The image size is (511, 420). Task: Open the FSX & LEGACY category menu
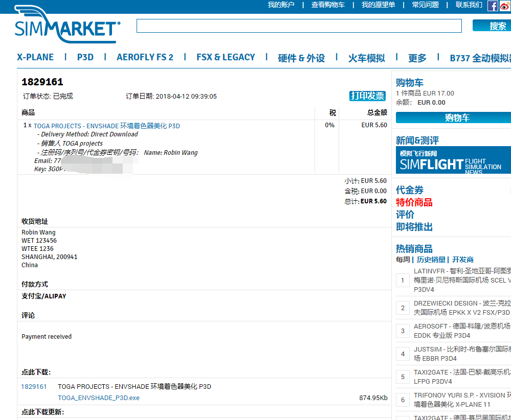coord(226,57)
